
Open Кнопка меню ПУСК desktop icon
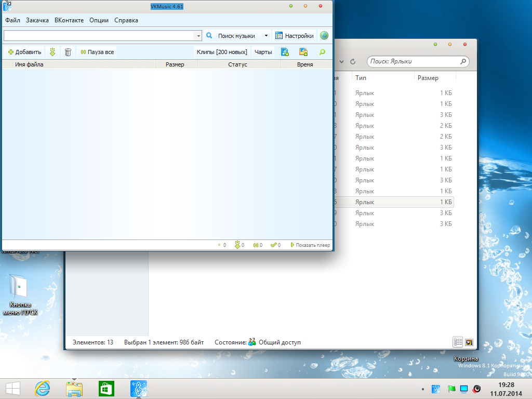20,295
